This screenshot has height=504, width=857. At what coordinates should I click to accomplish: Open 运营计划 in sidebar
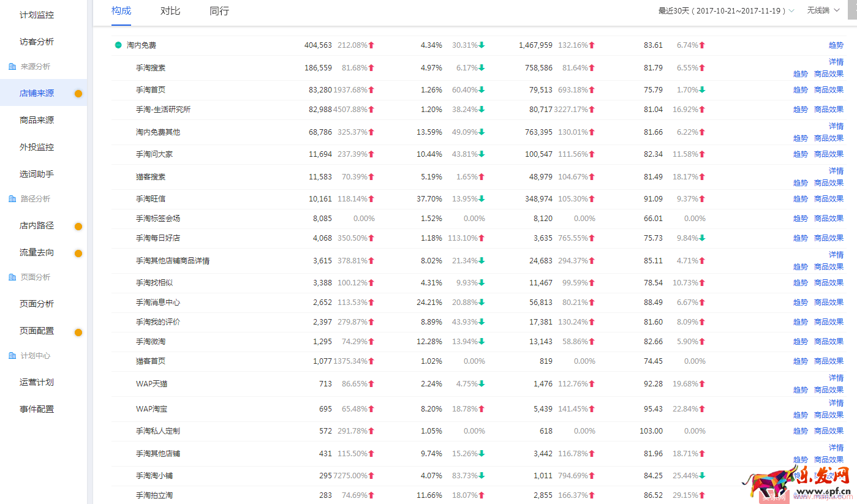[37, 382]
